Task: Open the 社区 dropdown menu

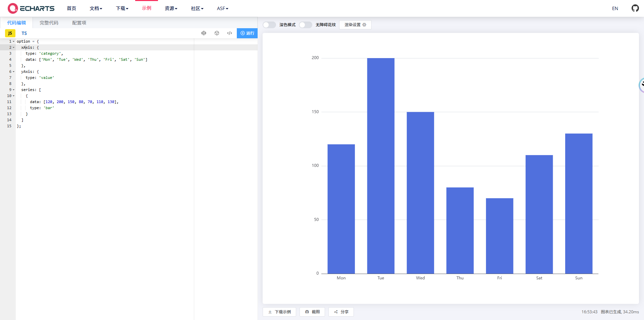Action: pos(197,8)
